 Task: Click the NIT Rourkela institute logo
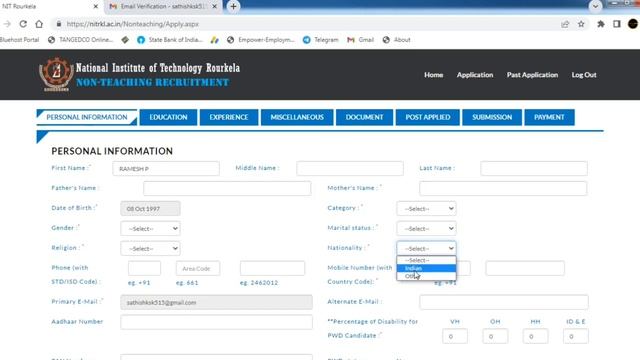coord(56,74)
